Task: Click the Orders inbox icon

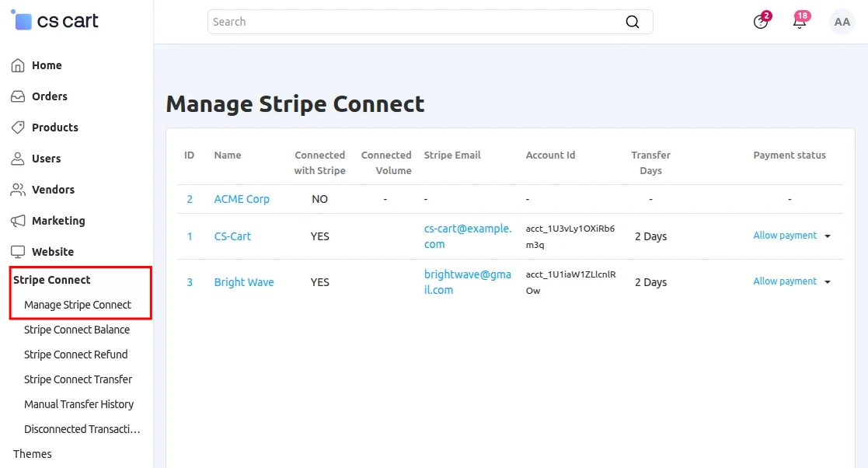Action: 18,96
